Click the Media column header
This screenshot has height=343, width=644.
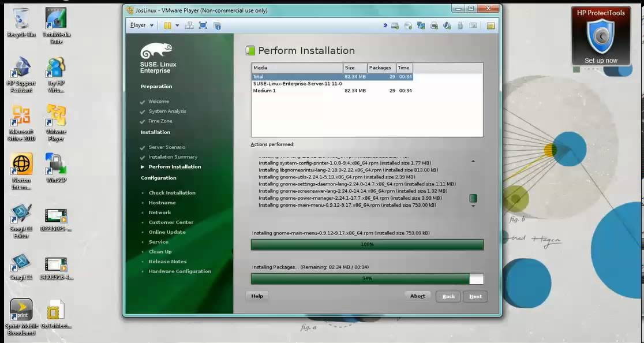coord(297,68)
